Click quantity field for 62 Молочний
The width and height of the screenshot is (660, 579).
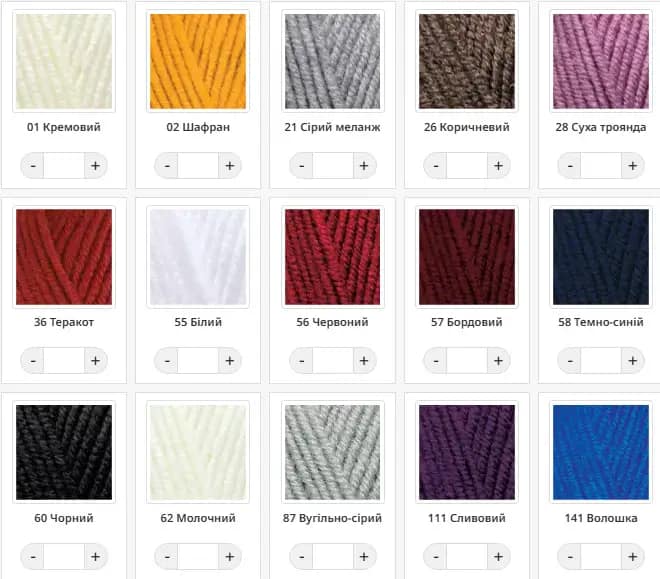coord(198,557)
